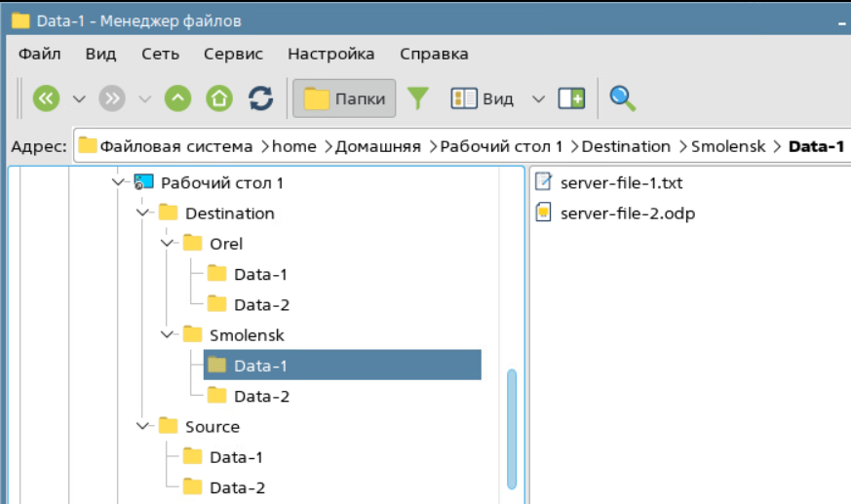Click the folder tree vertical scrollbar

coord(511,429)
